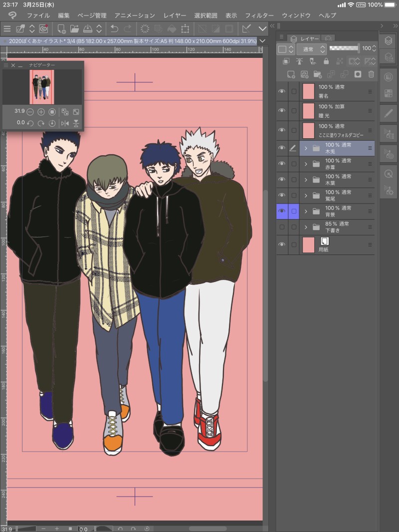Image resolution: width=399 pixels, height=532 pixels.
Task: Click the New vector layer icon
Action: 304,74
